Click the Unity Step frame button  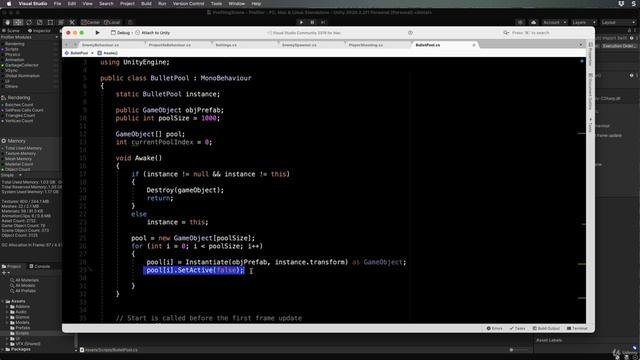pos(323,22)
